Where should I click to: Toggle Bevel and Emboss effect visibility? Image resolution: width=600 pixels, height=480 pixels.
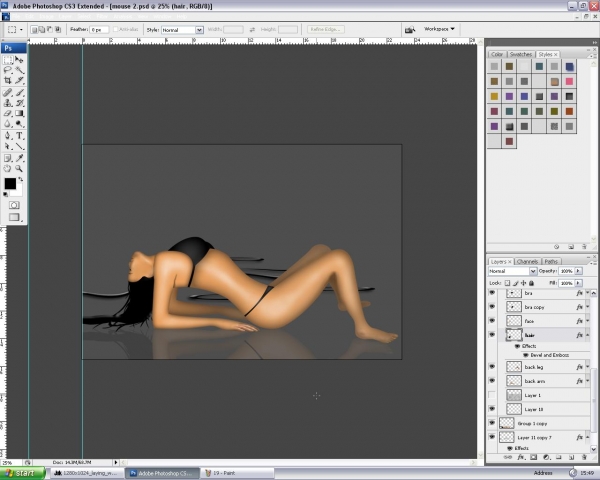tap(525, 355)
